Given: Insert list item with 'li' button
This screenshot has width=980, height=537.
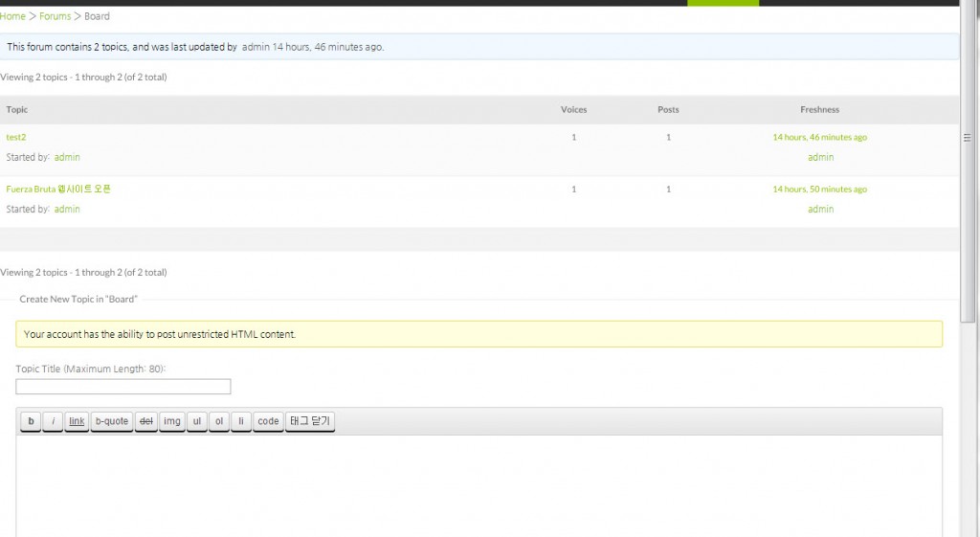Looking at the screenshot, I should click(x=241, y=421).
